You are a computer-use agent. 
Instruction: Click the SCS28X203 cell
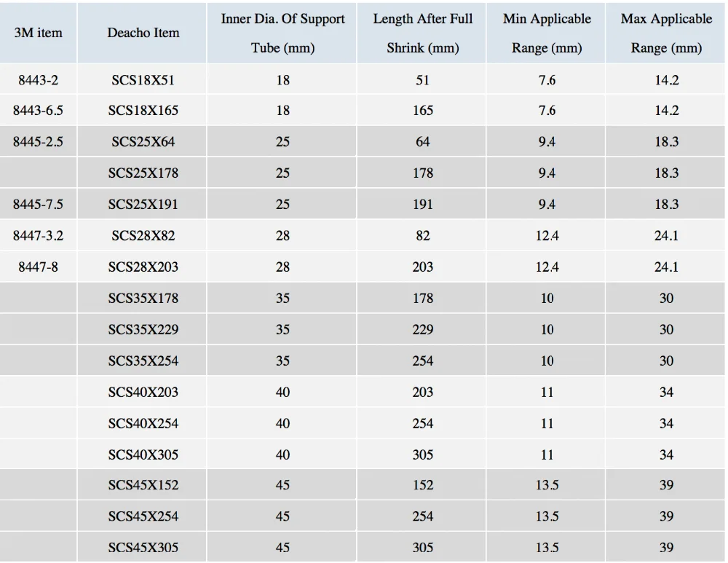click(143, 267)
